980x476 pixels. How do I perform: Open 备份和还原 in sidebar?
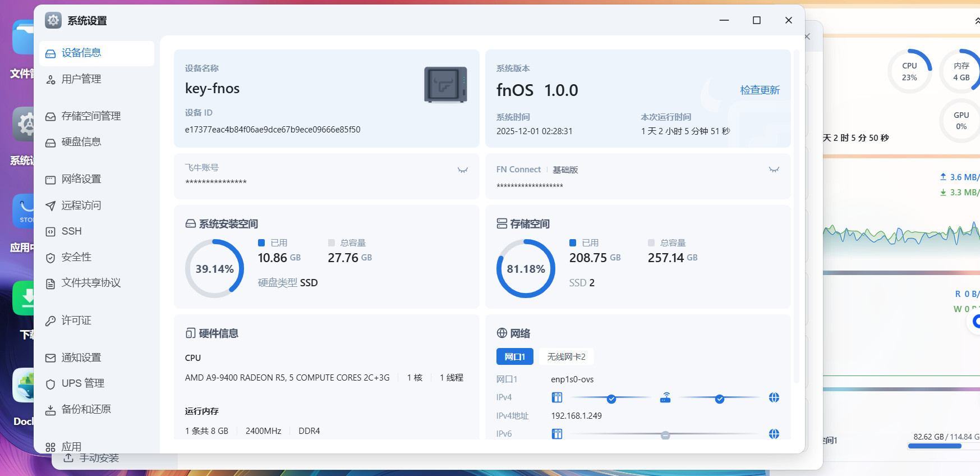click(86, 409)
